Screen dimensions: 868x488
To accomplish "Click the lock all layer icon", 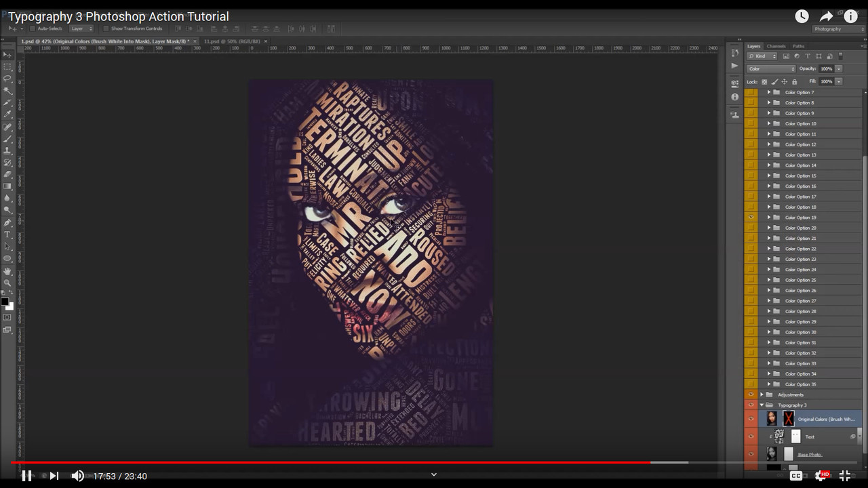I will [795, 82].
